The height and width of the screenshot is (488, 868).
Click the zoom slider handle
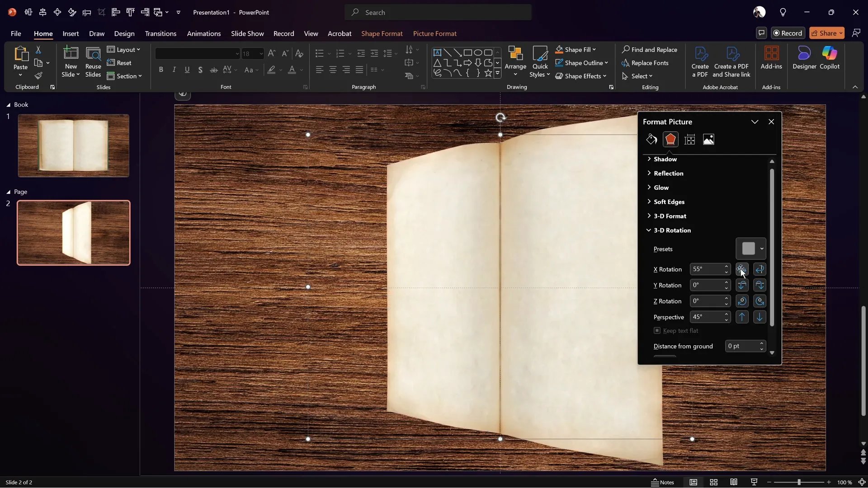pyautogui.click(x=799, y=483)
